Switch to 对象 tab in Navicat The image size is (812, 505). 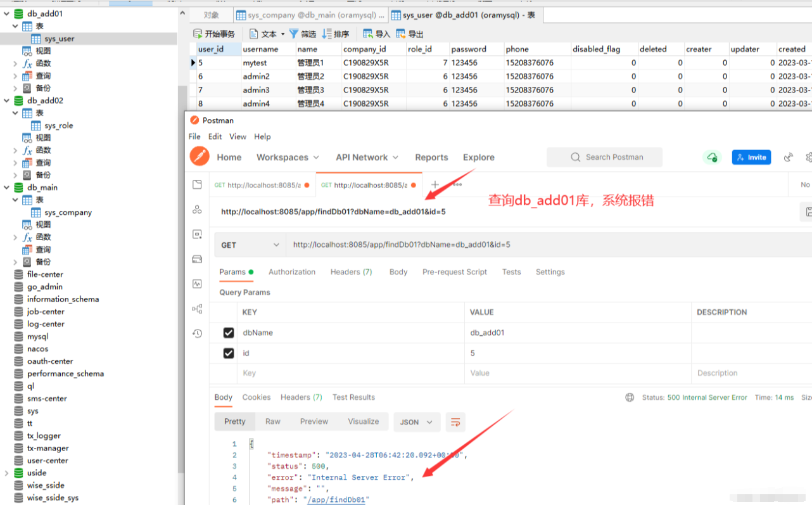coord(212,15)
